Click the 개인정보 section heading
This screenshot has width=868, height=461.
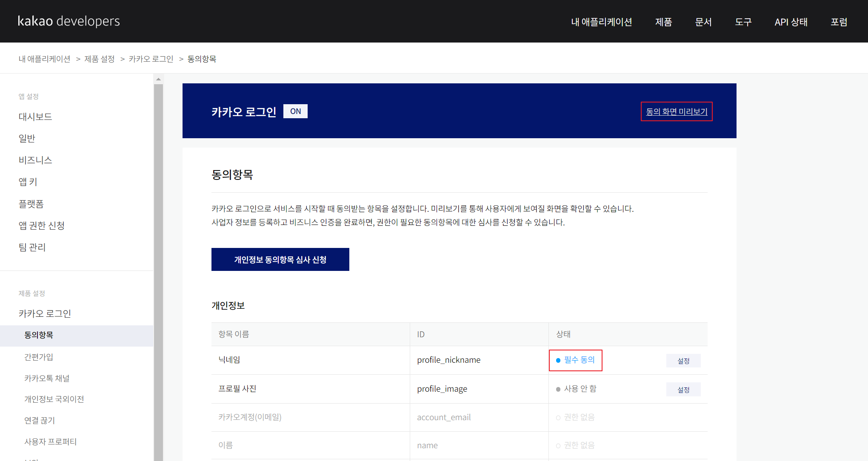tap(228, 306)
